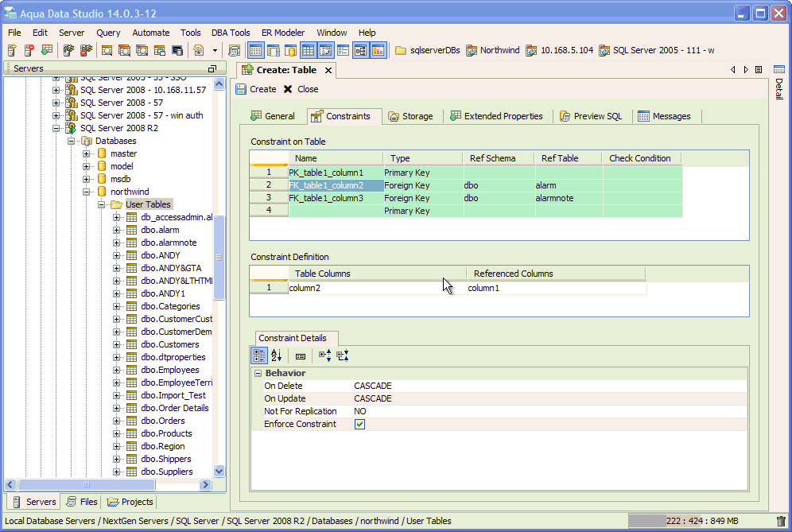Click the alphabetical sort icon in Constraint Details

[x=277, y=355]
